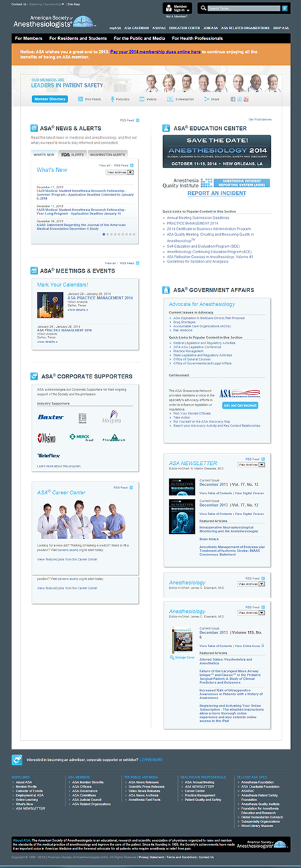The image size is (301, 868).
Task: Expand Member Sign-In dropdown
Action: point(178,9)
